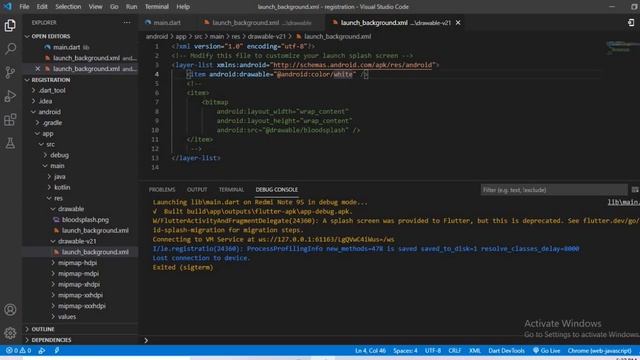Open the Explorer view in activity bar

[x=10, y=25]
